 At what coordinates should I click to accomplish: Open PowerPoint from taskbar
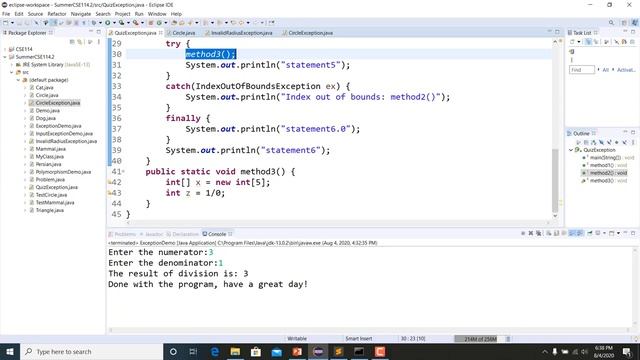[297, 351]
